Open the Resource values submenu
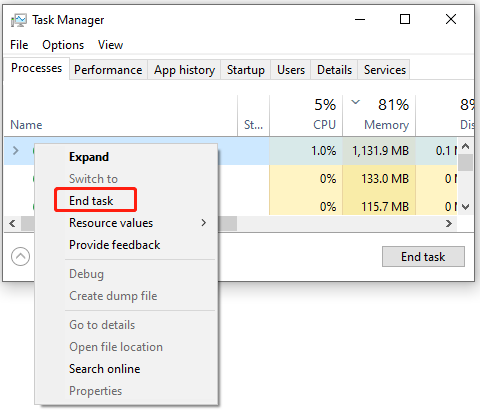The height and width of the screenshot is (411, 480). [x=127, y=223]
